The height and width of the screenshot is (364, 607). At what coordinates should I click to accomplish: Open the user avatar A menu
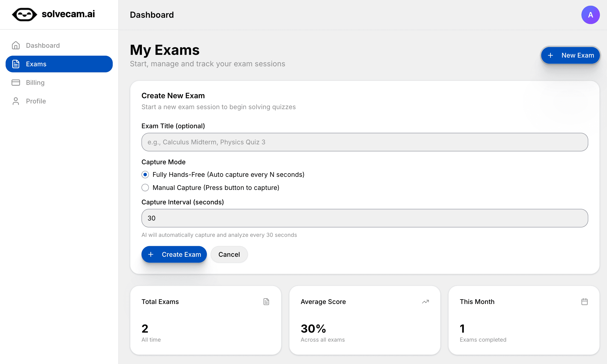click(590, 15)
